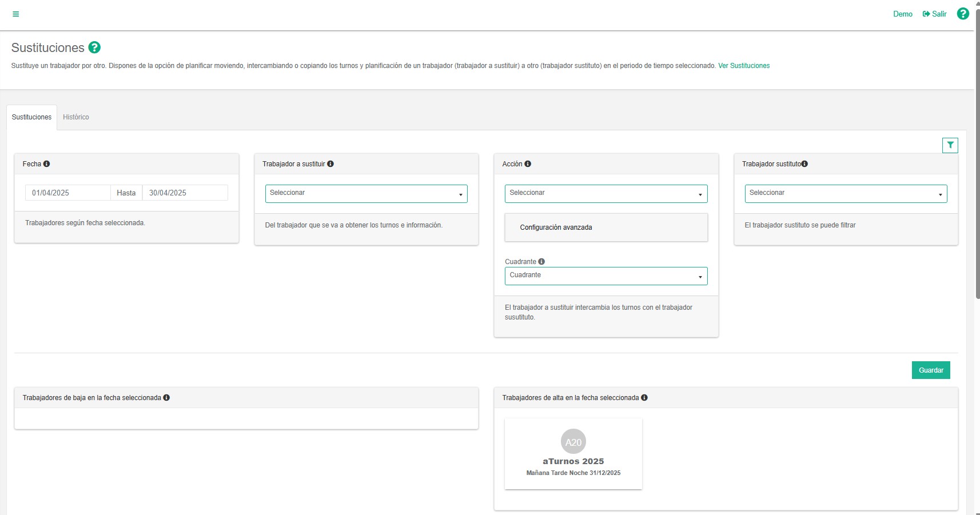Open the hamburger navigation menu
The image size is (980, 515).
coord(16,14)
